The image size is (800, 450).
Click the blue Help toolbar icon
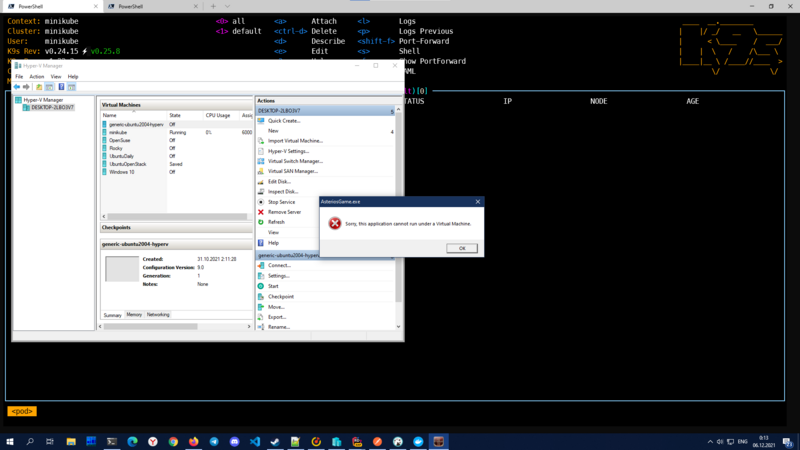[x=61, y=87]
